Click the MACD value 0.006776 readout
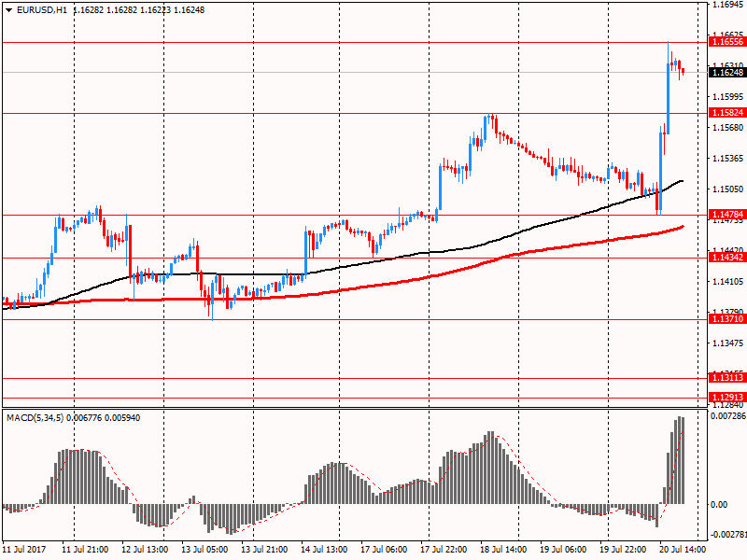This screenshot has height=560, width=747. click(x=83, y=418)
